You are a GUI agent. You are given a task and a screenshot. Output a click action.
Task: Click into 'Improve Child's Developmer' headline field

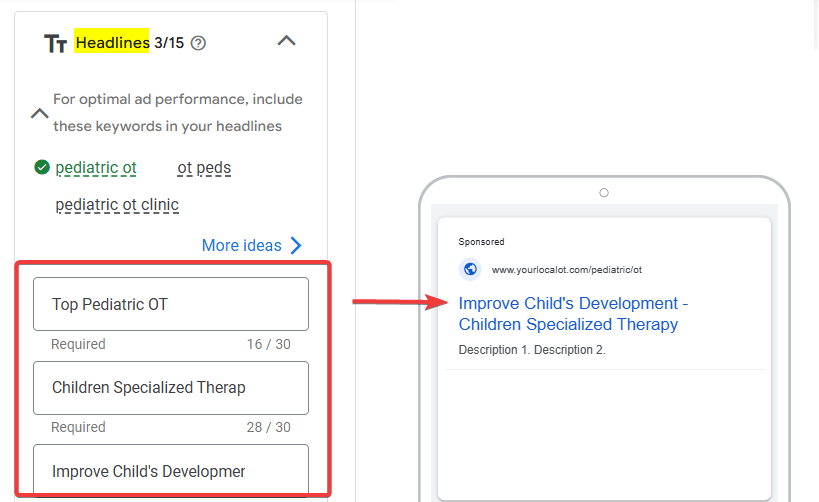170,470
